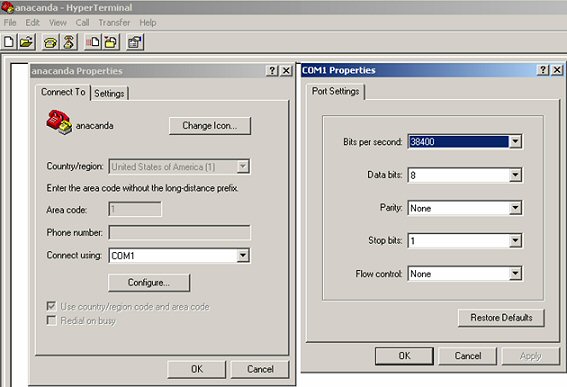The image size is (567, 387).
Task: Click the Phone number field
Action: 179,233
